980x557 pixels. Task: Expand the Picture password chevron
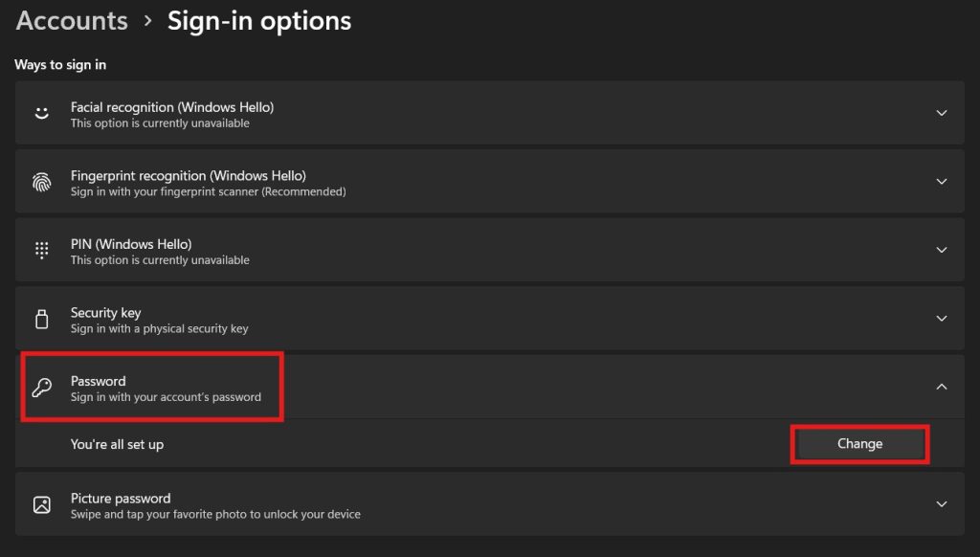tap(942, 503)
